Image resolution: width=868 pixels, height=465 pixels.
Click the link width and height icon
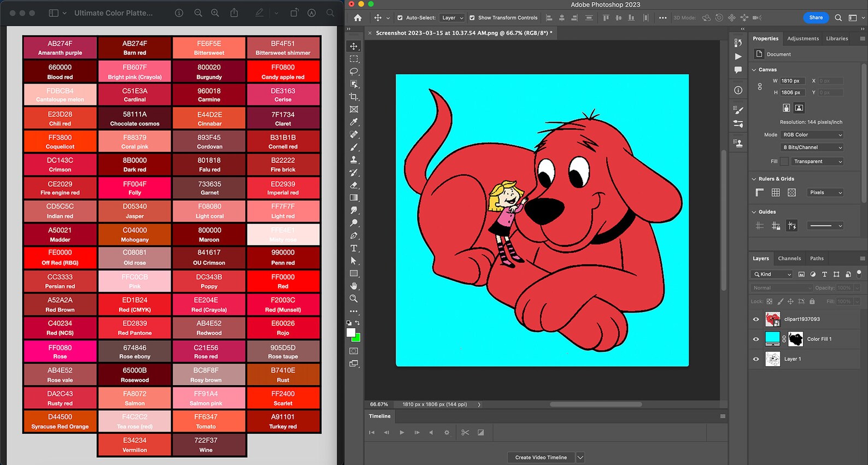coord(760,86)
